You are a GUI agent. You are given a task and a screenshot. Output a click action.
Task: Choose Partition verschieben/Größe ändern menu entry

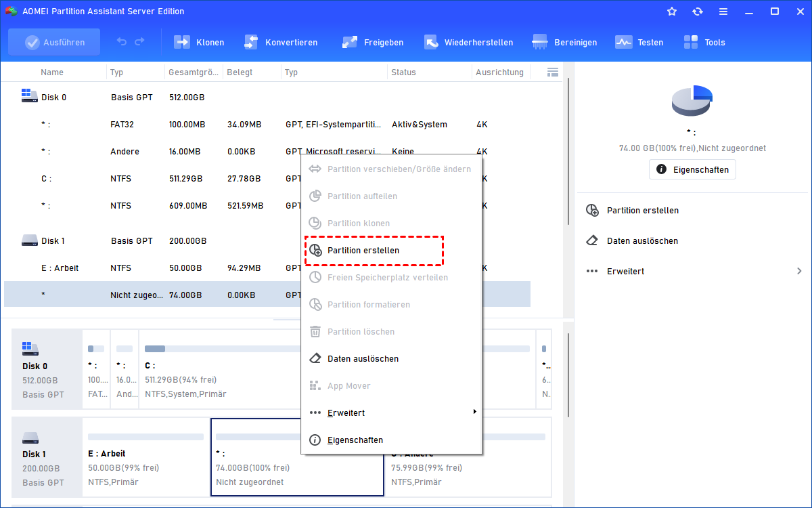(x=391, y=169)
